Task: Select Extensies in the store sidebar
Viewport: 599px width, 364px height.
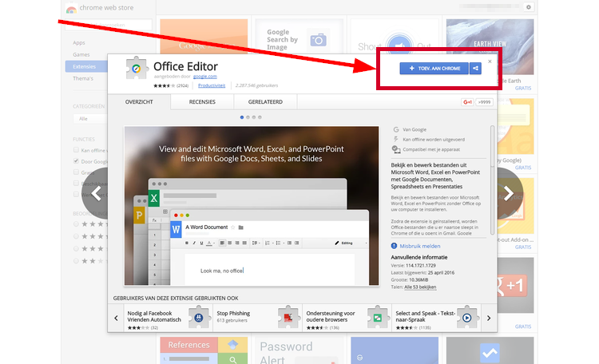Action: tap(86, 66)
